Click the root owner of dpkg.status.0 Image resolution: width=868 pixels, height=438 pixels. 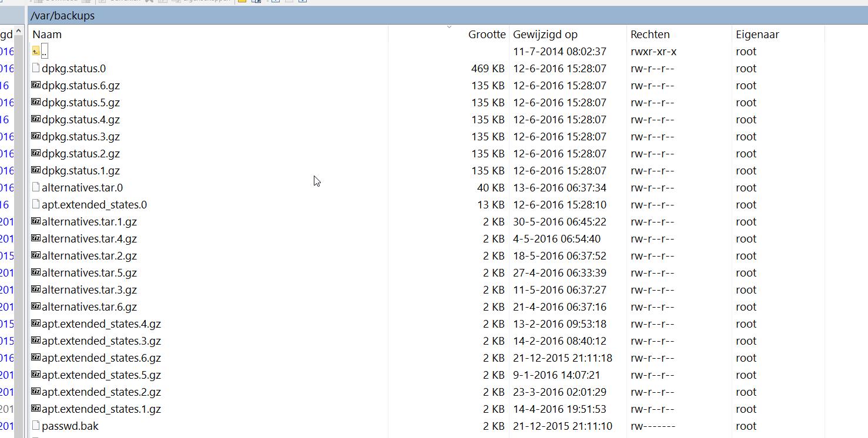tap(746, 68)
